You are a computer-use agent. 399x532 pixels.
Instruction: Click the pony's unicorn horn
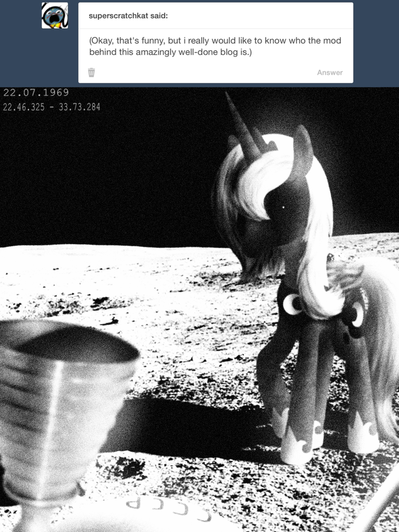point(240,127)
